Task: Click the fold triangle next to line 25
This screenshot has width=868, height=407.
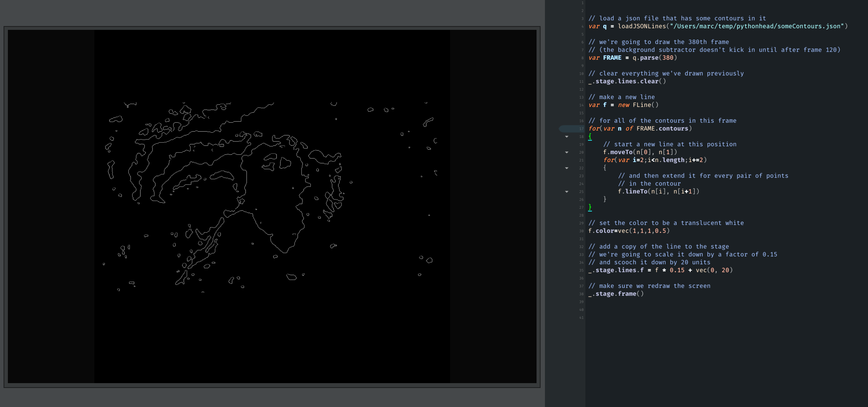Action: (x=567, y=192)
